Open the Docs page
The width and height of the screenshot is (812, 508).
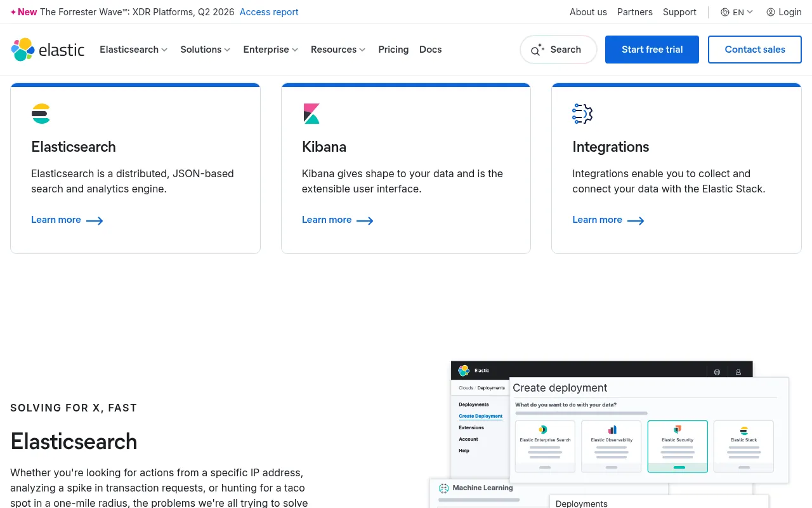pyautogui.click(x=431, y=50)
